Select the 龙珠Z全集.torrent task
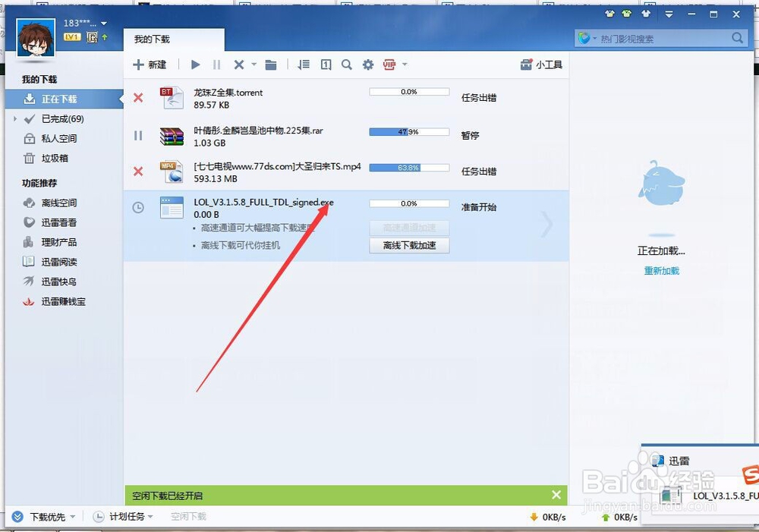759x532 pixels. point(346,98)
